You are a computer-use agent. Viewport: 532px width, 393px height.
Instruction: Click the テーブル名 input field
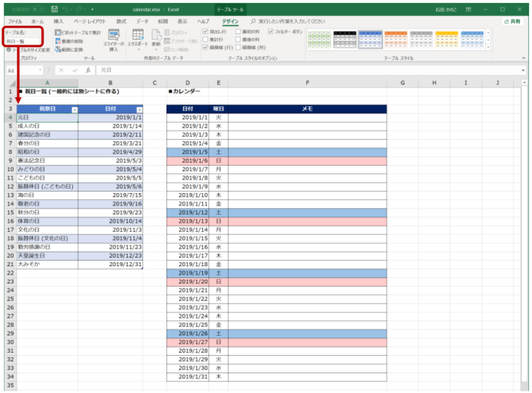point(22,42)
